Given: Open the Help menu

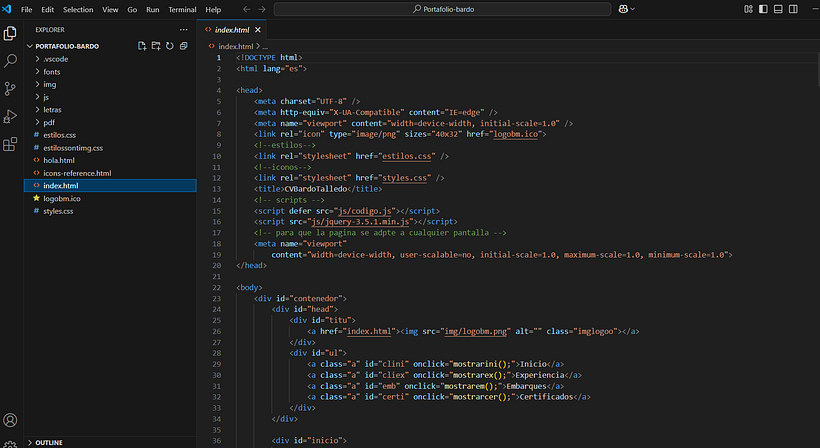Looking at the screenshot, I should coord(213,9).
